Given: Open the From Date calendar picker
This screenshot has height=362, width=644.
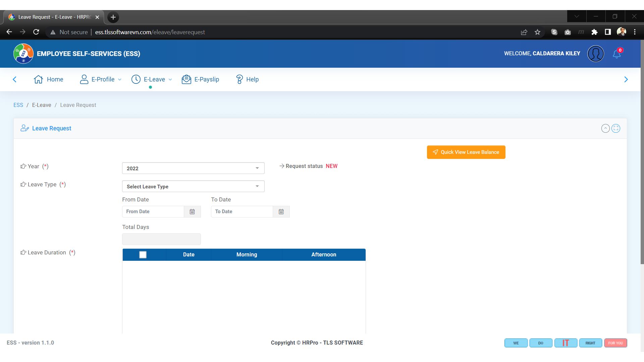Looking at the screenshot, I should pyautogui.click(x=192, y=212).
